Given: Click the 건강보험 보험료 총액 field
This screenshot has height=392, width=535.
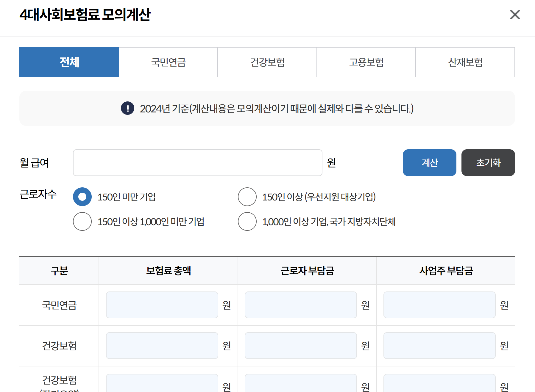Looking at the screenshot, I should click(162, 346).
